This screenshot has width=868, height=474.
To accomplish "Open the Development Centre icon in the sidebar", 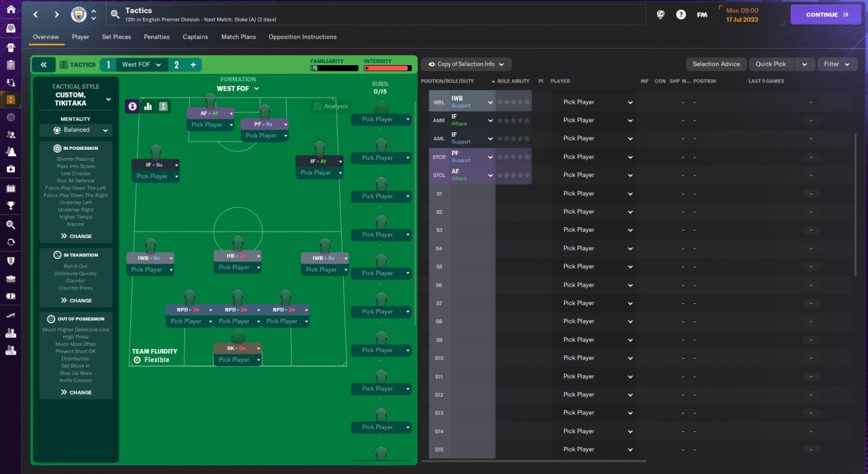I will [10, 315].
